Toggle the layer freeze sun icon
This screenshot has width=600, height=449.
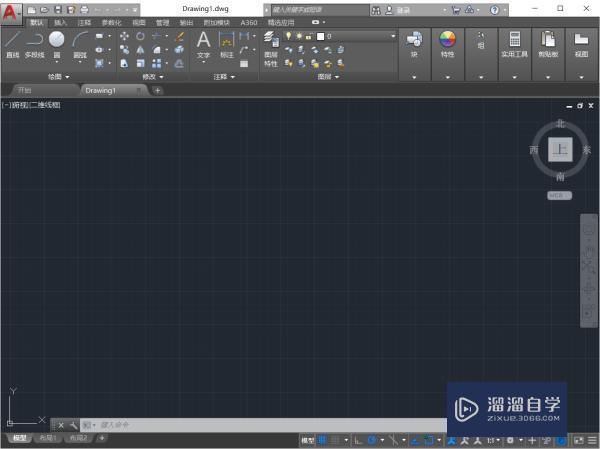tap(299, 36)
